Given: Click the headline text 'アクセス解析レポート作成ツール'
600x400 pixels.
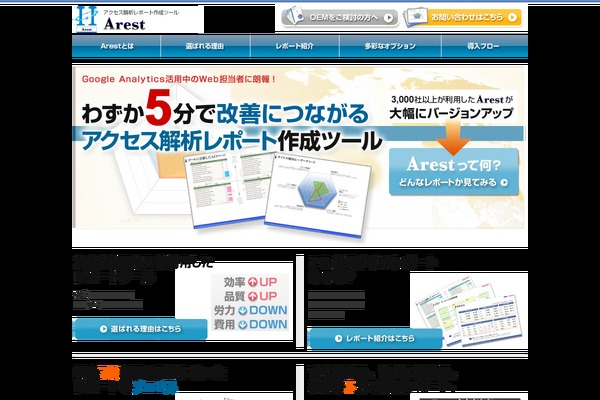Looking at the screenshot, I should coord(232,141).
